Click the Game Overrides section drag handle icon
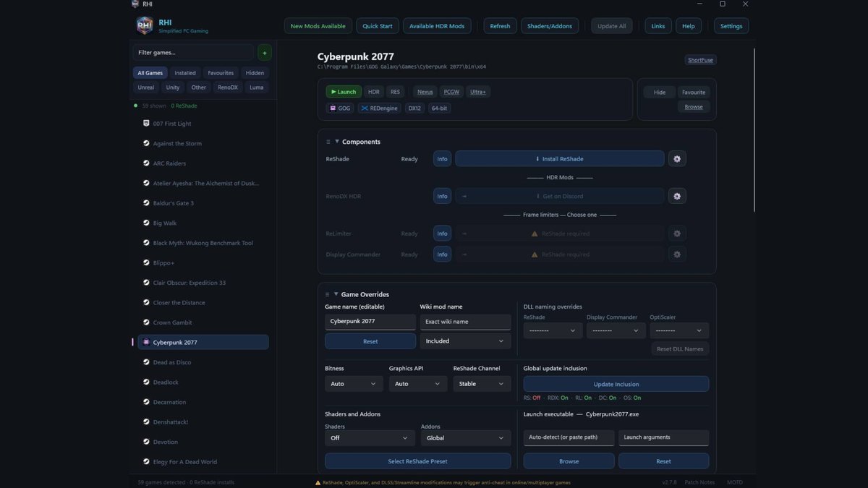Image resolution: width=868 pixels, height=488 pixels. tap(328, 294)
